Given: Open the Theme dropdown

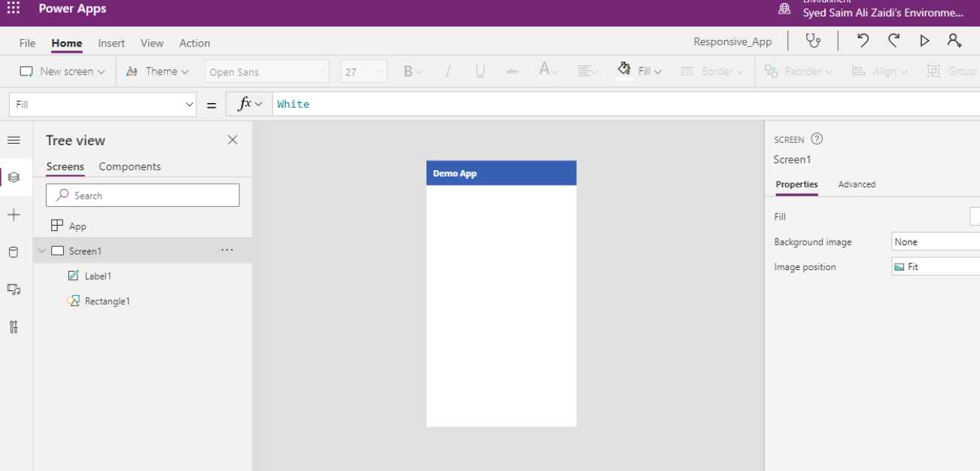Looking at the screenshot, I should [x=158, y=70].
